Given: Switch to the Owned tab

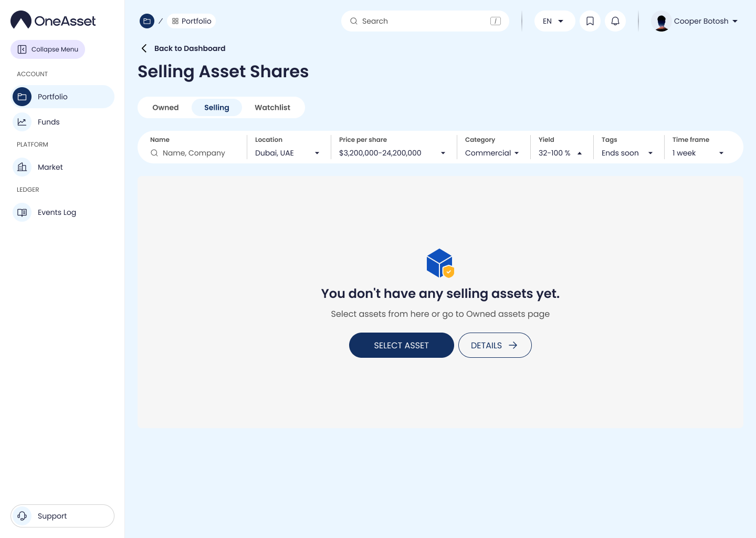Looking at the screenshot, I should (x=165, y=107).
